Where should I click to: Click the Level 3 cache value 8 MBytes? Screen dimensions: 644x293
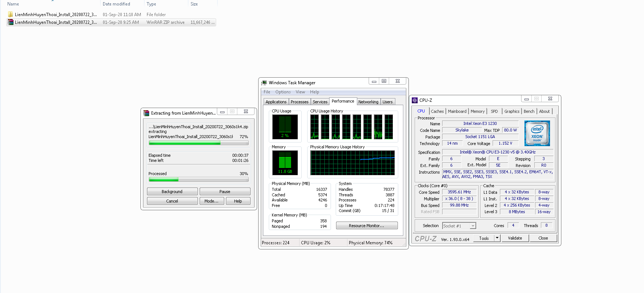[517, 212]
